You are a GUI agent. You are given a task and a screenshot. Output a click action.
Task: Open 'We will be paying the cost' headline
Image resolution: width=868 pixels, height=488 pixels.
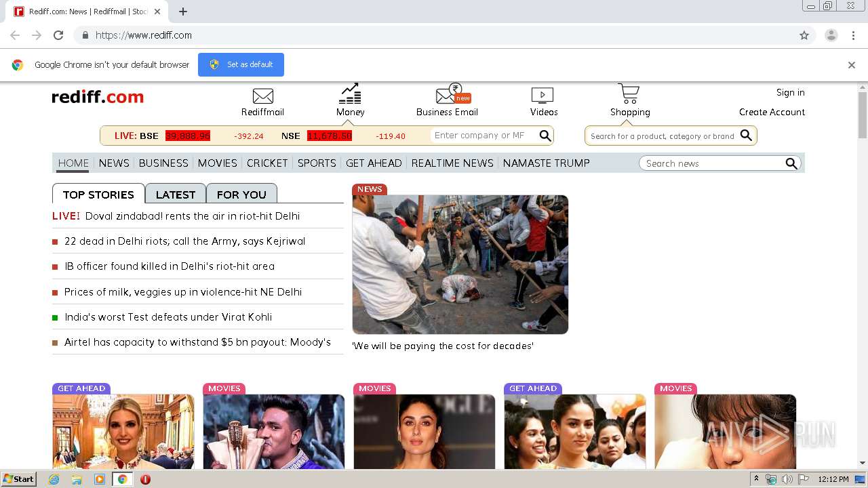[443, 346]
